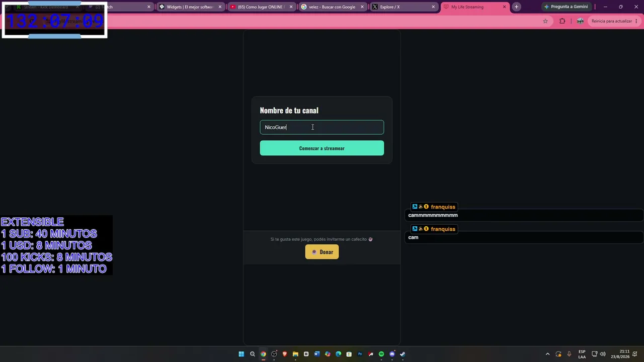Bookmark this page with the star icon
This screenshot has width=644, height=362.
[545, 21]
